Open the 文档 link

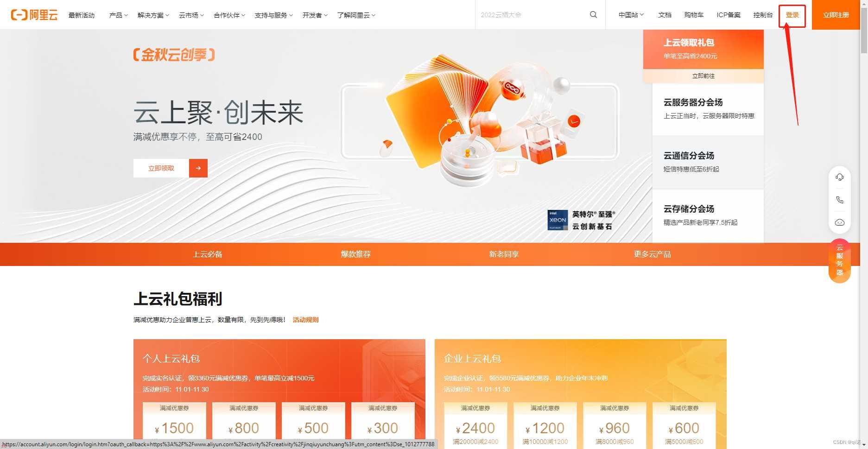click(x=665, y=15)
